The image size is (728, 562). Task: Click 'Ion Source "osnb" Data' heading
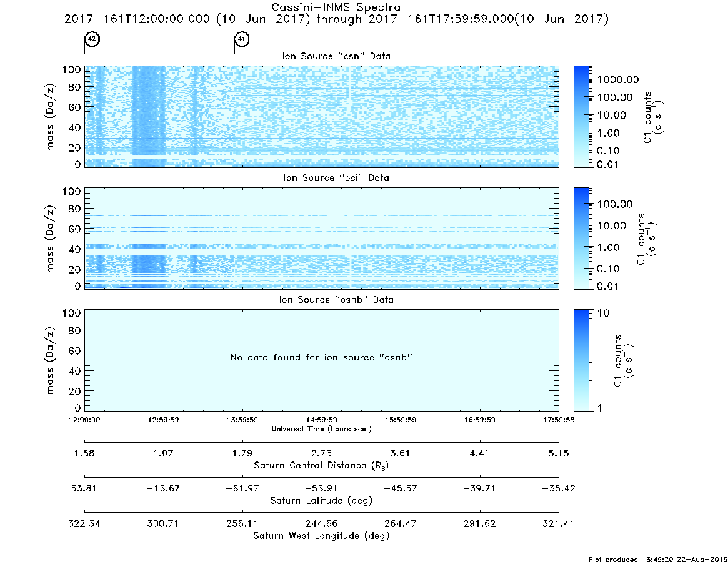tap(336, 300)
